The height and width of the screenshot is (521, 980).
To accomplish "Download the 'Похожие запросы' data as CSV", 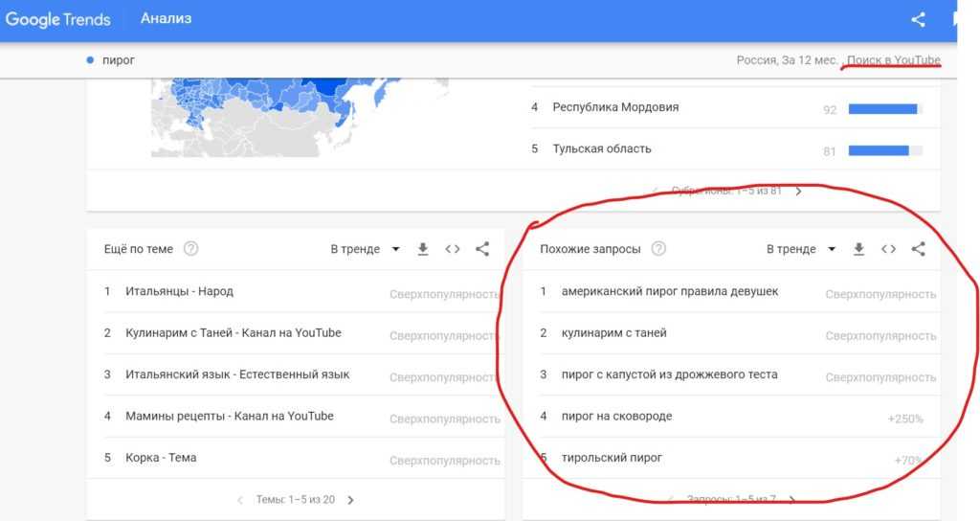I will pyautogui.click(x=858, y=249).
